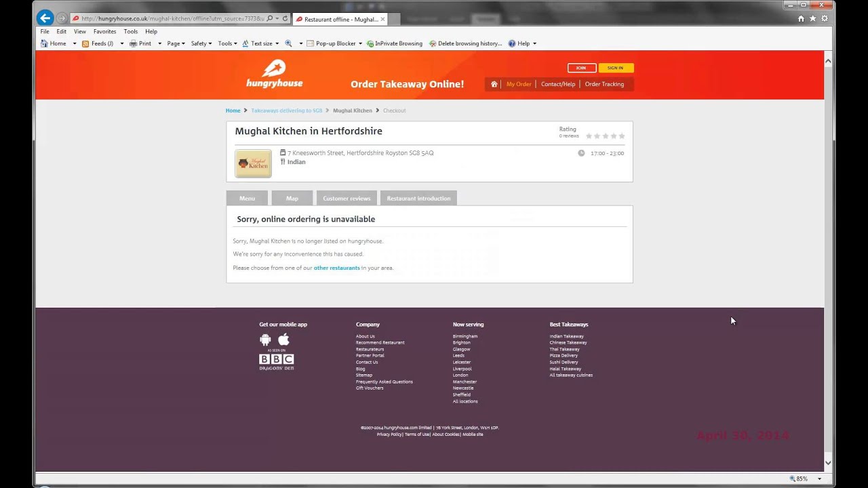The image size is (868, 488).
Task: Expand the Print dropdown arrow
Action: click(x=160, y=43)
